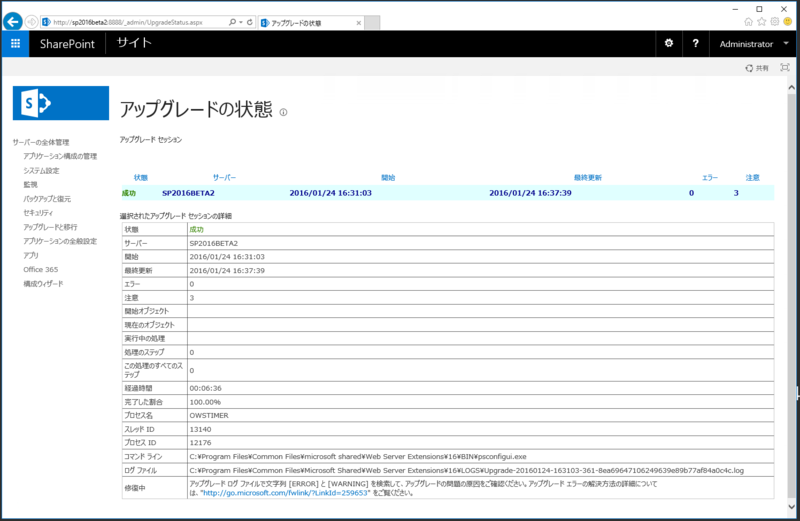800x521 pixels.
Task: Click the vertical scrollbar track
Action: (791, 297)
